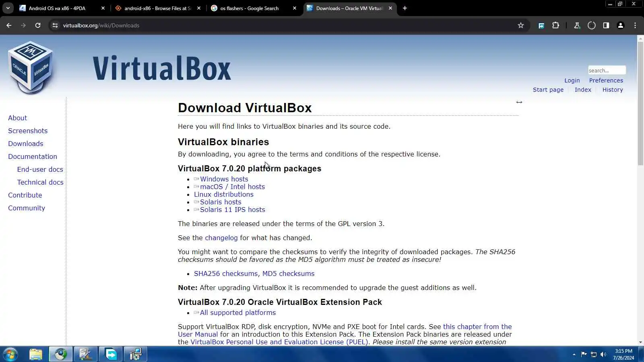Switch to Android OS на x86 - 4PDA tab

[57, 8]
